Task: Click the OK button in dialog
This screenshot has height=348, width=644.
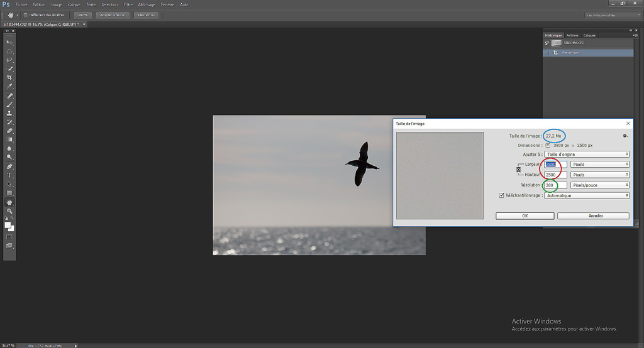Action: [x=525, y=215]
